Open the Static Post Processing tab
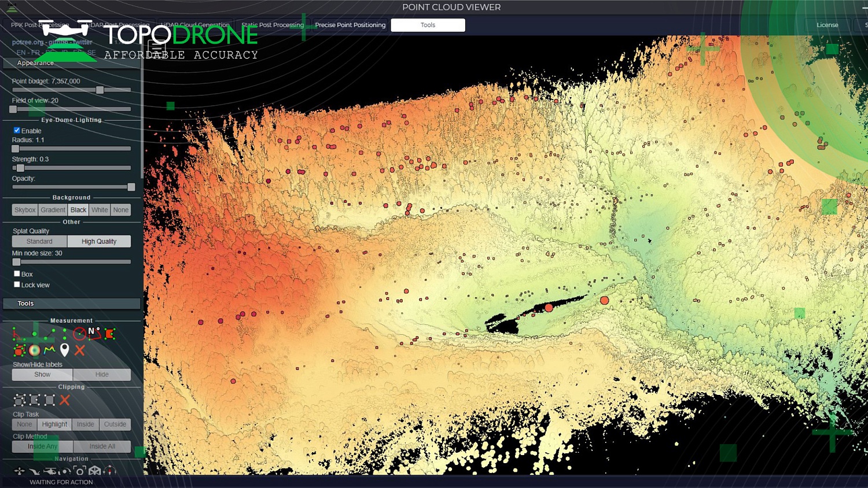 click(273, 25)
